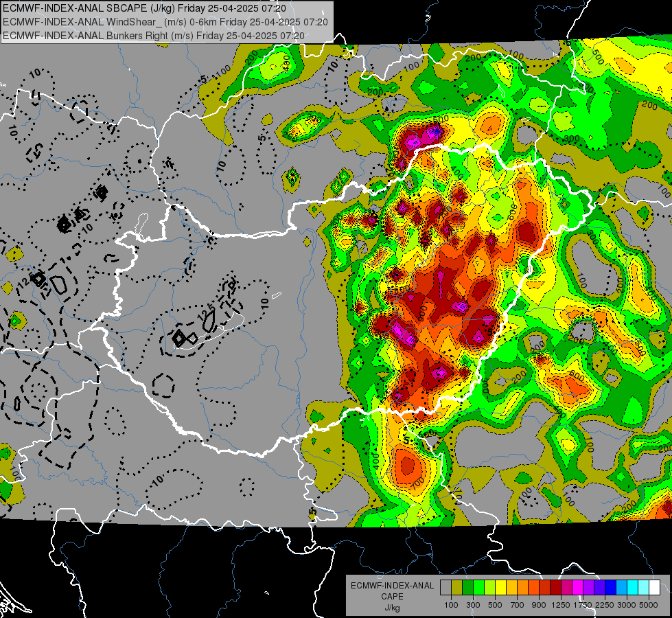The image size is (672, 618).
Task: Click the olive legend color swatch
Action: [457, 588]
